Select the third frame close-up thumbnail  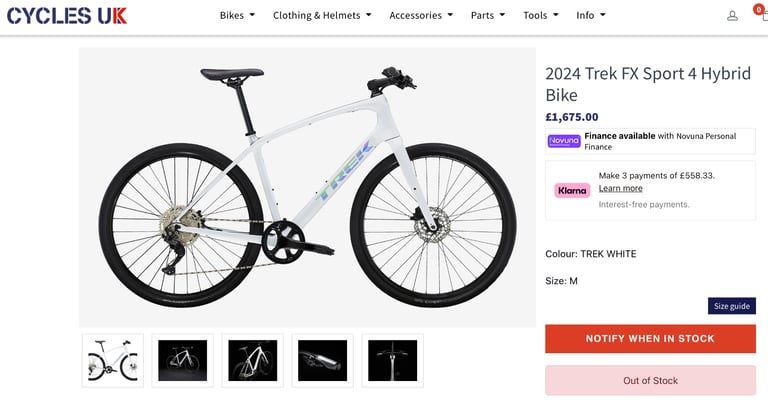pyautogui.click(x=253, y=360)
